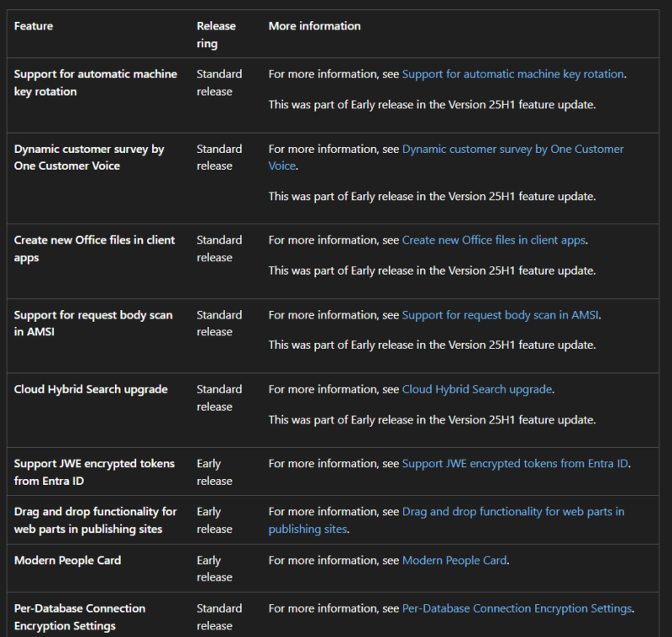Open Support for automatic machine key rotation link
Image resolution: width=672 pixels, height=637 pixels.
[x=512, y=74]
